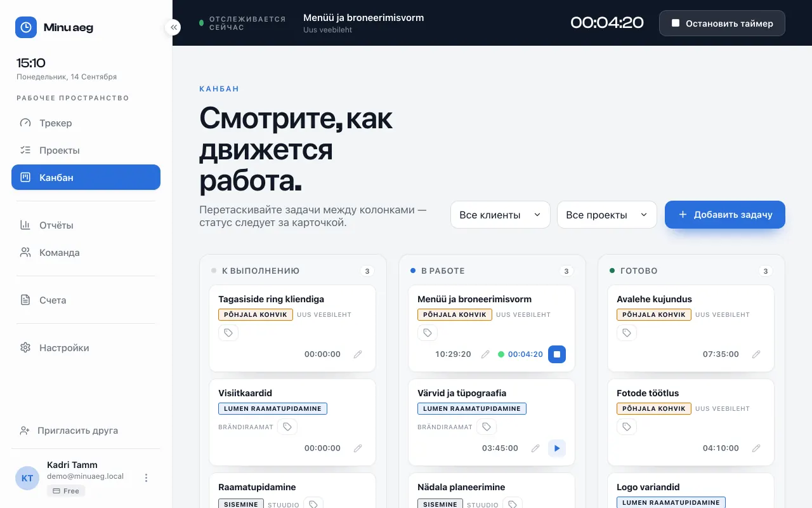Open the Трекер page
The width and height of the screenshot is (812, 508).
tap(86, 123)
